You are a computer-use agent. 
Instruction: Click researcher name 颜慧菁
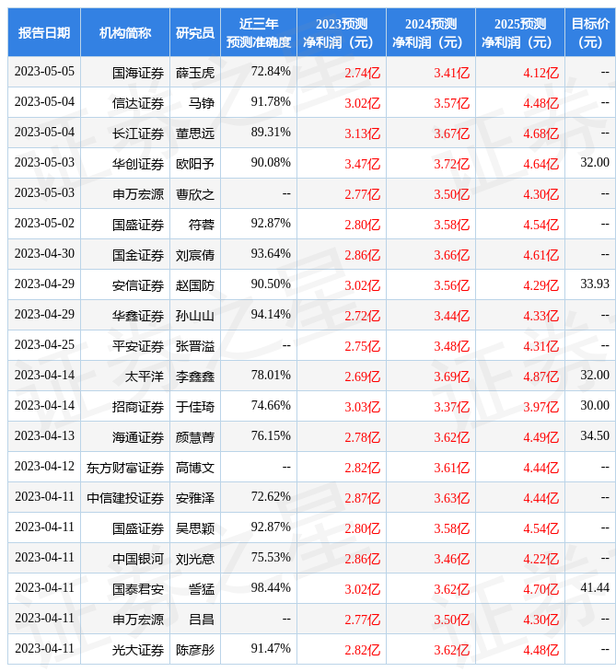pyautogui.click(x=195, y=437)
